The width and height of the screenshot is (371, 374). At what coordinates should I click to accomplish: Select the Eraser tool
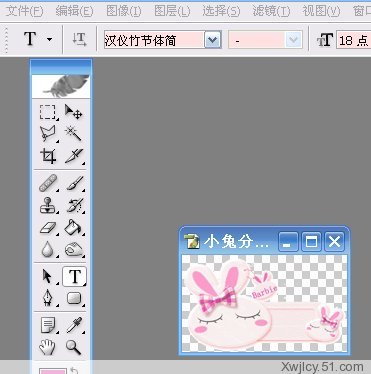[x=48, y=228]
